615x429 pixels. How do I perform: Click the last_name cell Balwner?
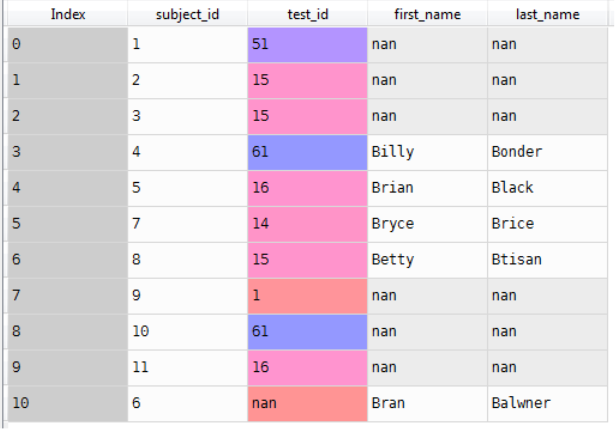tap(549, 403)
